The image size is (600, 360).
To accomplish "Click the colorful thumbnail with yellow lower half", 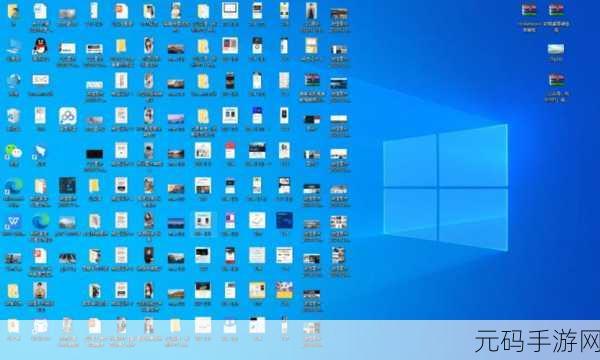I will point(284,290).
